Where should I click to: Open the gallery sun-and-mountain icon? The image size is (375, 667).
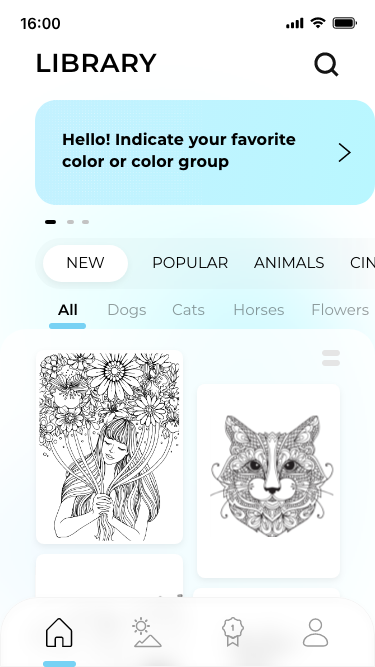point(147,633)
